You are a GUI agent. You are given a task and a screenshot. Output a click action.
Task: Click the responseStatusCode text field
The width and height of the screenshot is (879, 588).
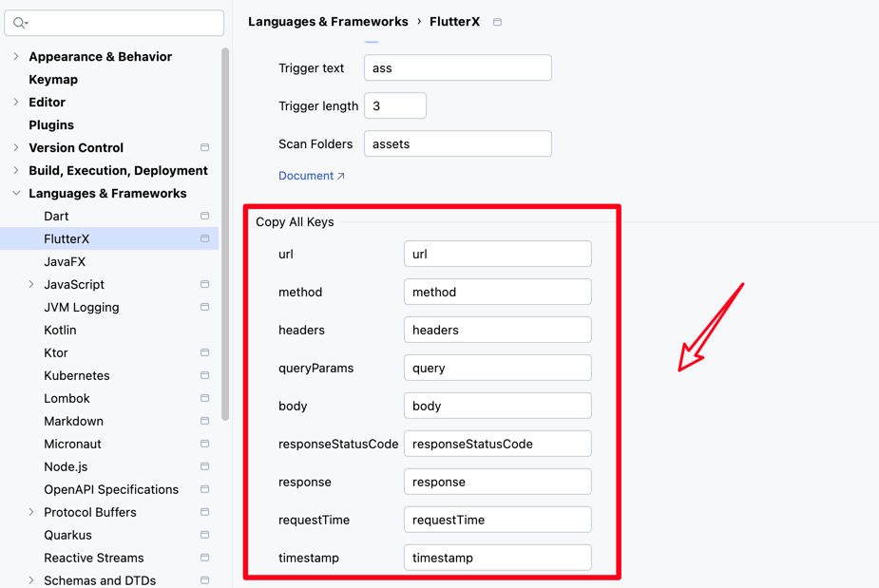pyautogui.click(x=497, y=445)
